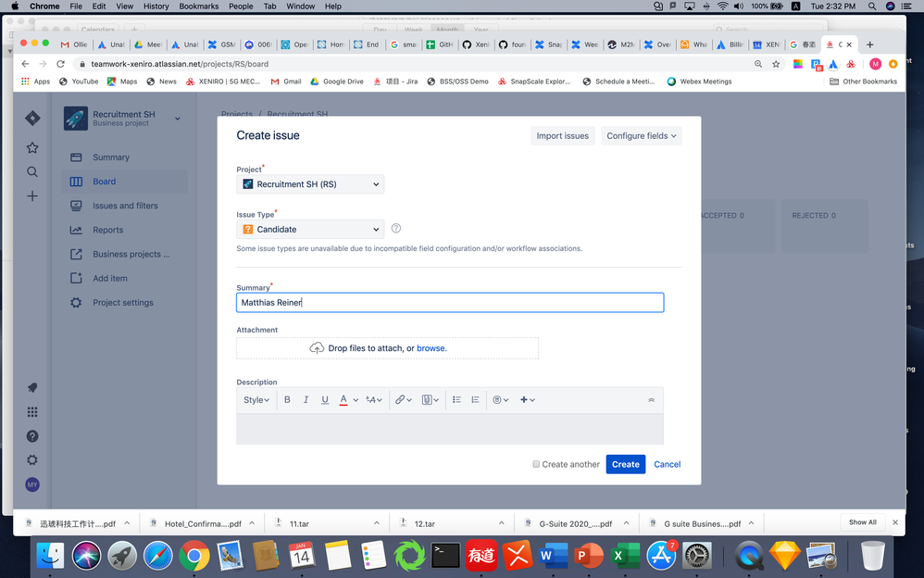Open Business projects link
Viewport: 924px width, 578px height.
point(124,254)
